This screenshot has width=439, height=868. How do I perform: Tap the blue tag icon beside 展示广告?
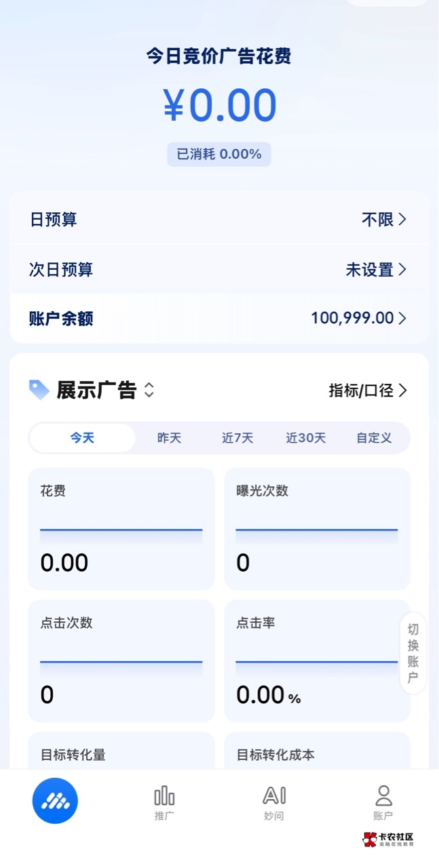click(x=39, y=390)
